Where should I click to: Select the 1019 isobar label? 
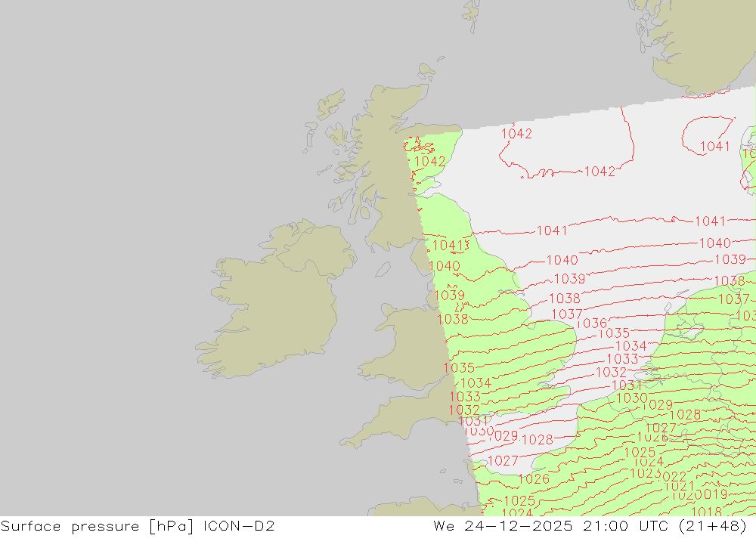pyautogui.click(x=715, y=494)
